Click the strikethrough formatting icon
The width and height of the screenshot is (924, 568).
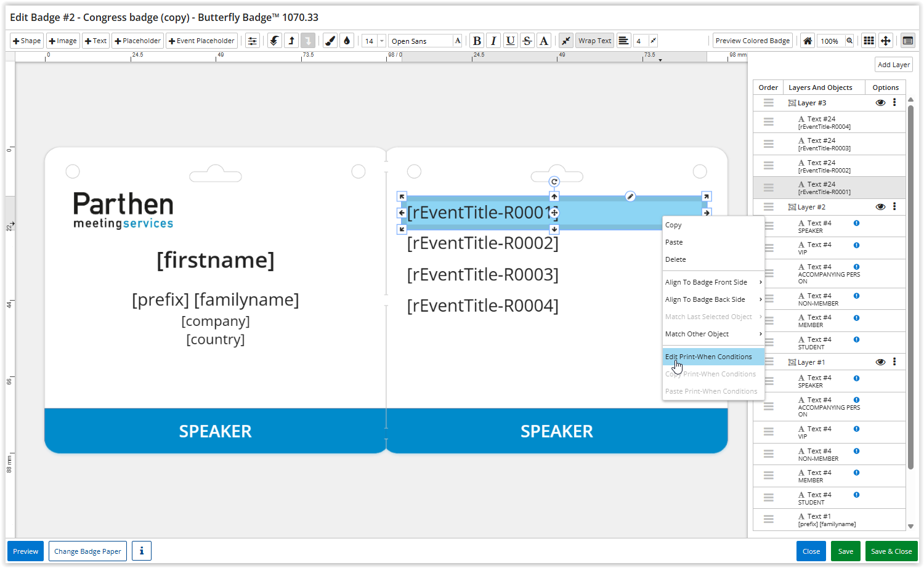527,41
